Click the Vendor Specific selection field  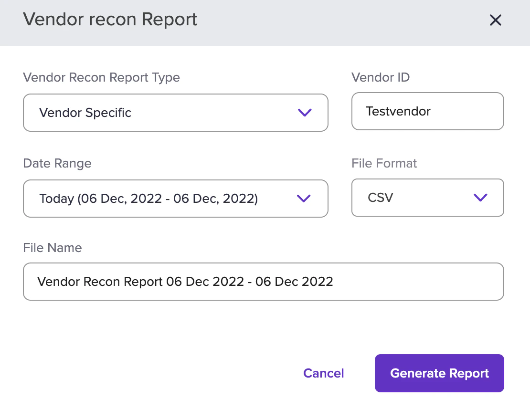pyautogui.click(x=143, y=113)
